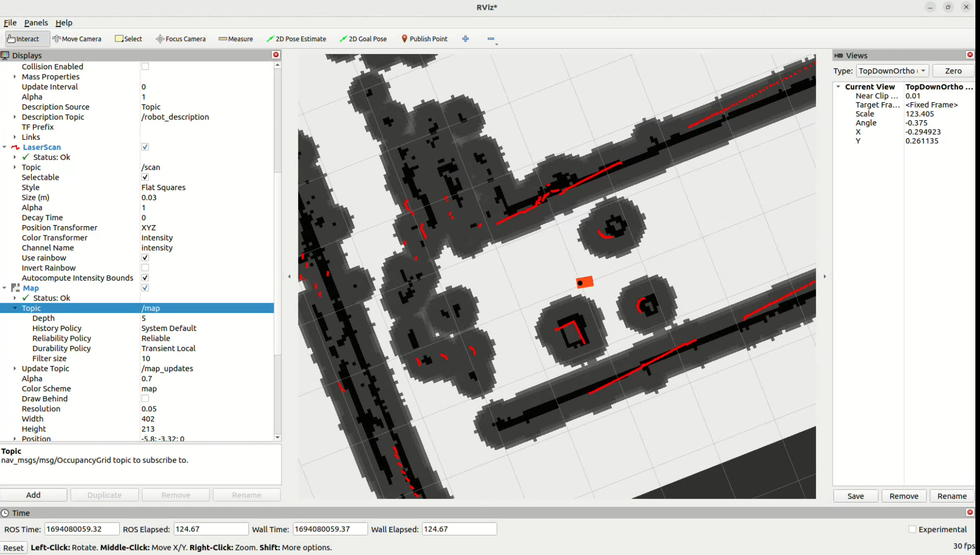Click the Displays scrollbar down arrow

pyautogui.click(x=278, y=437)
